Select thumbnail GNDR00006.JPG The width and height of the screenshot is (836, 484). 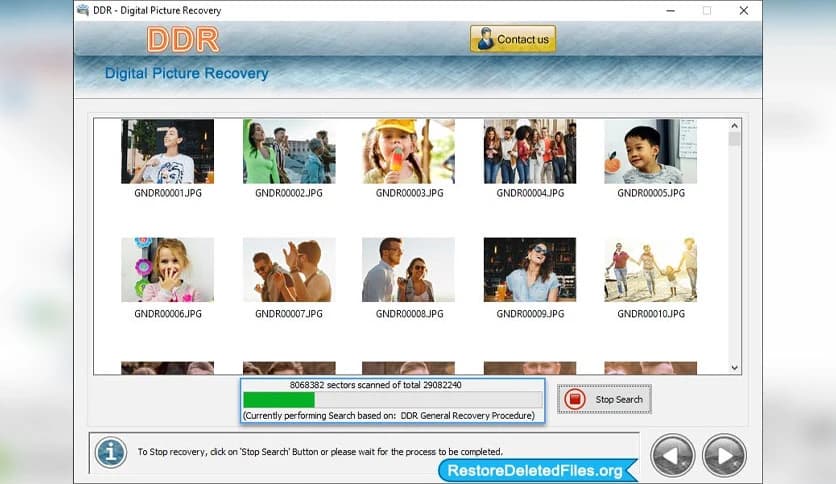point(167,270)
